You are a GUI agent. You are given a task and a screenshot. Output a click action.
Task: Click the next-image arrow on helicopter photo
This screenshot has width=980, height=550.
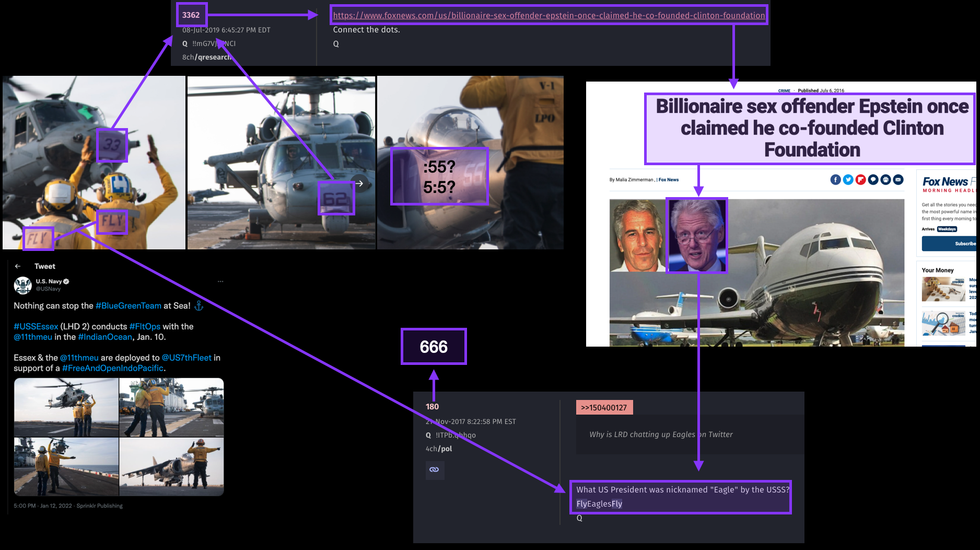pos(359,184)
